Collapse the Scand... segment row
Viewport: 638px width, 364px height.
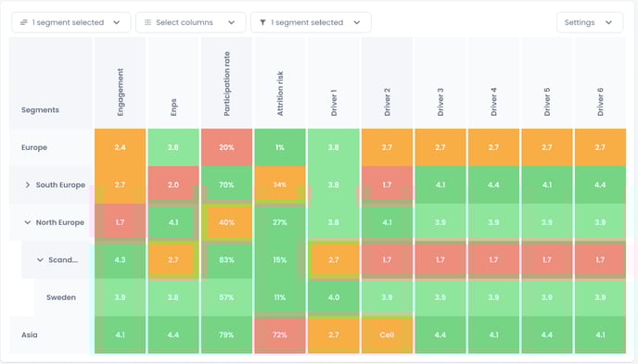tap(40, 260)
